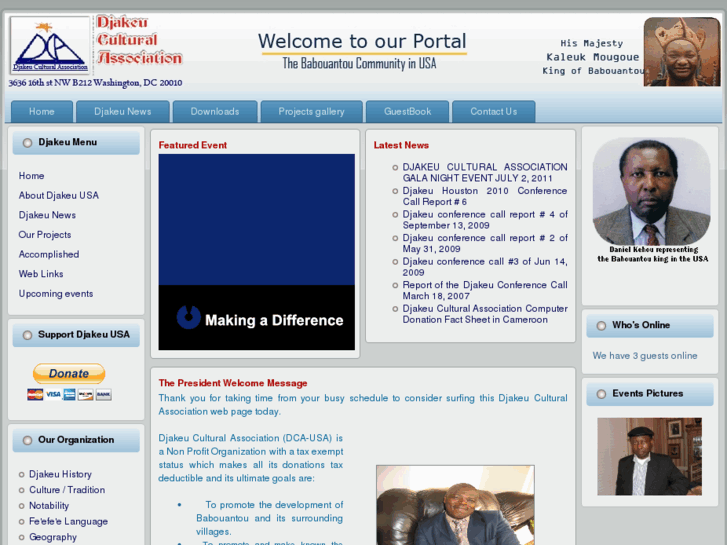
Task: Open conference call report #4 of September 13, 2009
Action: 485,220
